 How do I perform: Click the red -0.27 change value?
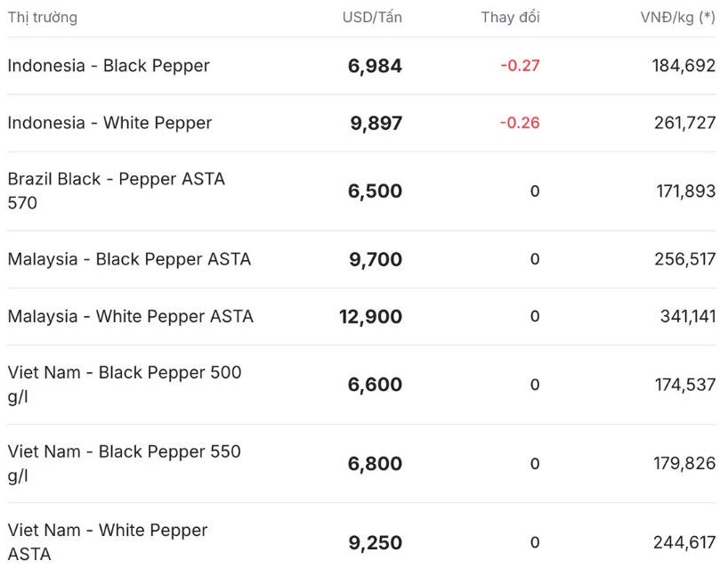(520, 66)
